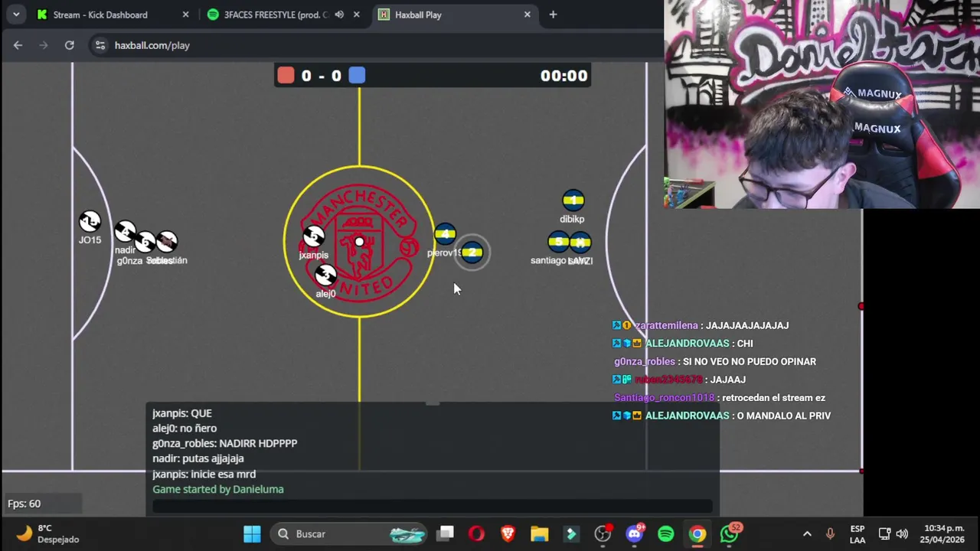Click the webcam overlay thumbnail
The height and width of the screenshot is (551, 980).
[822, 104]
